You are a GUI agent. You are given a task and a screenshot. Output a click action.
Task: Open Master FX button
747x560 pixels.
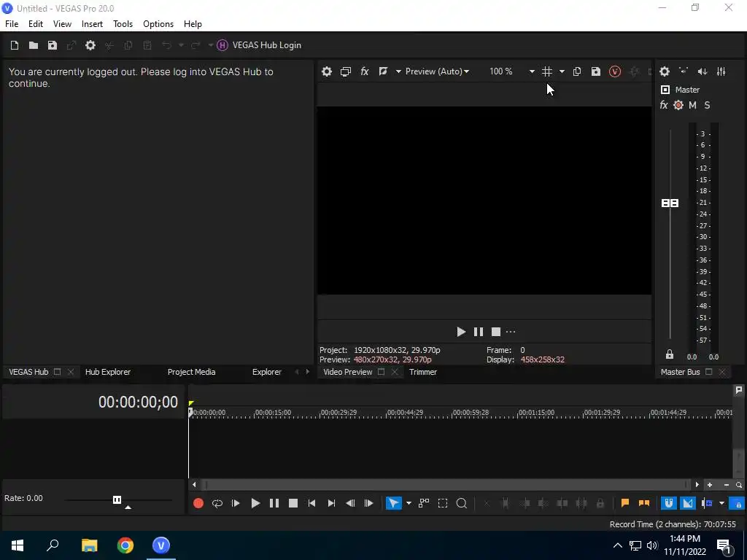(x=664, y=105)
